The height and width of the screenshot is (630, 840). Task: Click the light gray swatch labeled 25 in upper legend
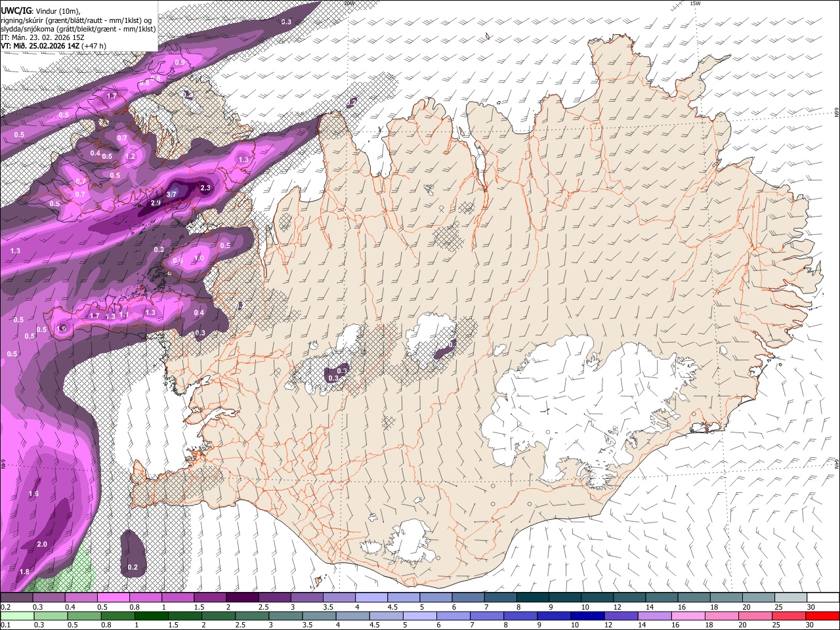(x=791, y=598)
